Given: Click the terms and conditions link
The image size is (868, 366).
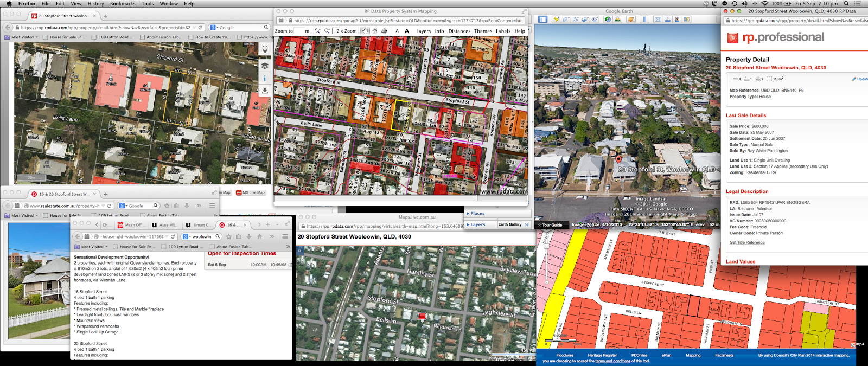Looking at the screenshot, I should pyautogui.click(x=613, y=361).
